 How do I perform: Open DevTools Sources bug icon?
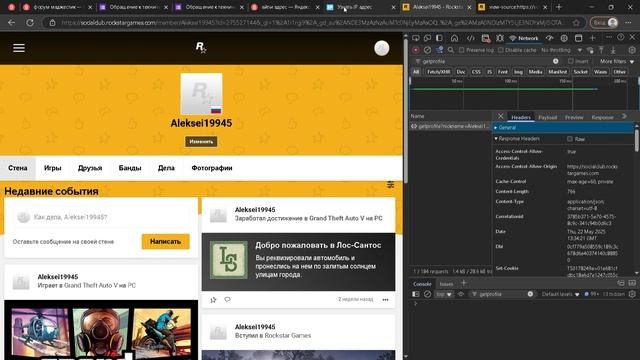pos(500,38)
